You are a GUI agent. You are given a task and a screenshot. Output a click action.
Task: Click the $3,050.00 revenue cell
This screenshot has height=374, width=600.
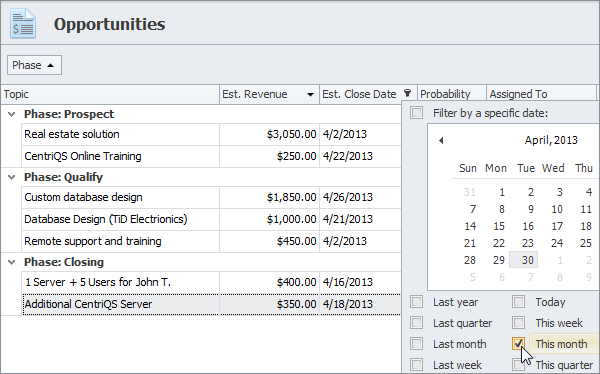point(269,134)
